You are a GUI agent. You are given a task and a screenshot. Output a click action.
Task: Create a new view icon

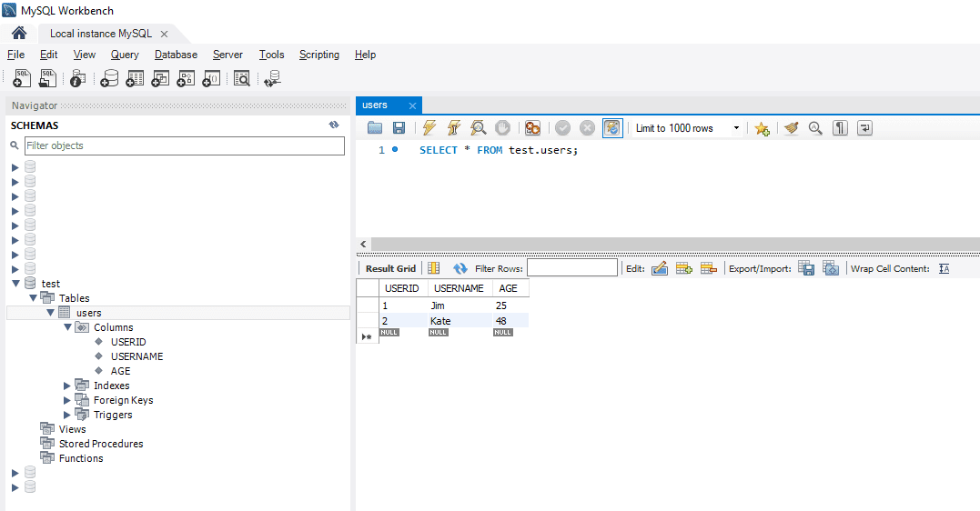pos(161,78)
